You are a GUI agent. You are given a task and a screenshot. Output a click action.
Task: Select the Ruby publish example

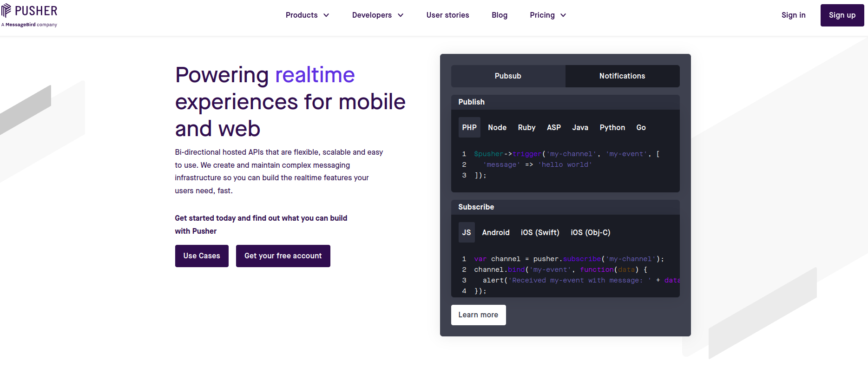(526, 128)
